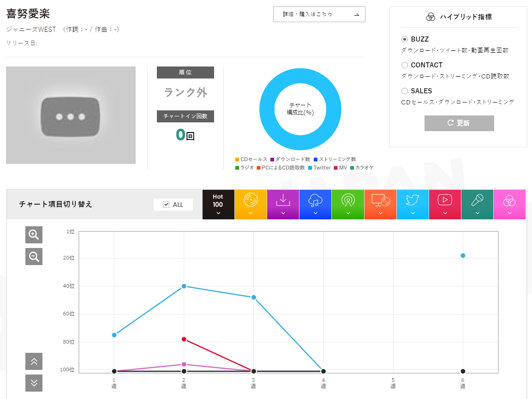Click the hybrid indicator icon in the side panel header
The image size is (532, 399).
[x=430, y=17]
